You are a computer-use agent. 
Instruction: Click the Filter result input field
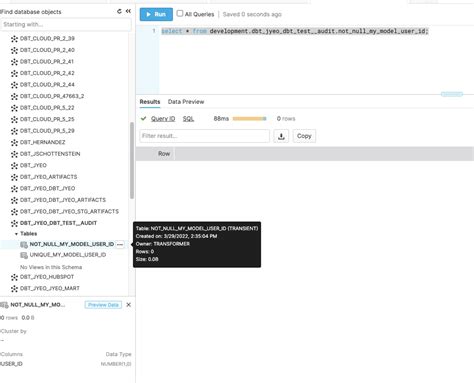pos(204,136)
